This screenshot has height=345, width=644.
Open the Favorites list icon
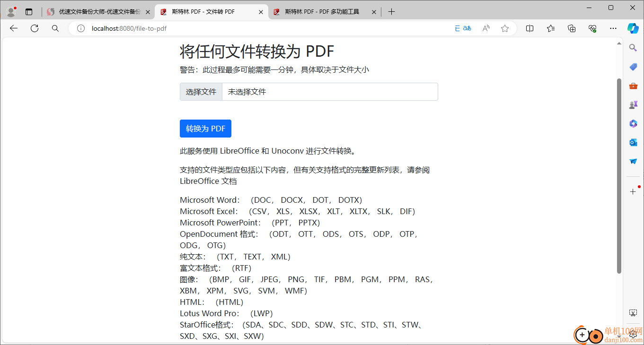coord(551,28)
